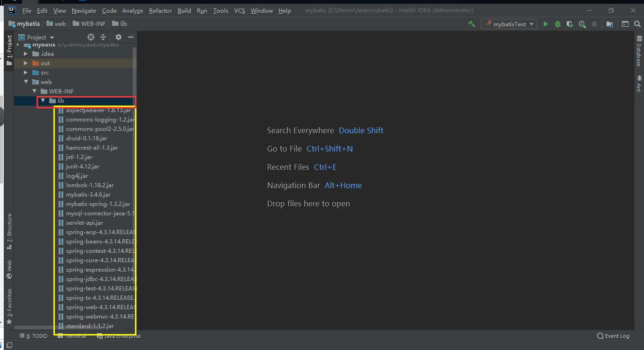Open the mybatisTest run configuration dropdown
The width and height of the screenshot is (644, 350).
click(509, 24)
